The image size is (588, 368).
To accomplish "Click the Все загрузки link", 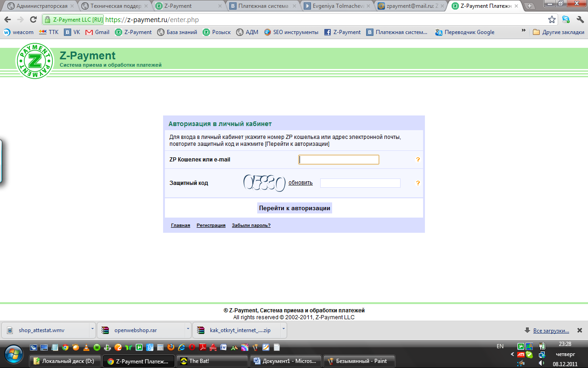I will [x=551, y=331].
